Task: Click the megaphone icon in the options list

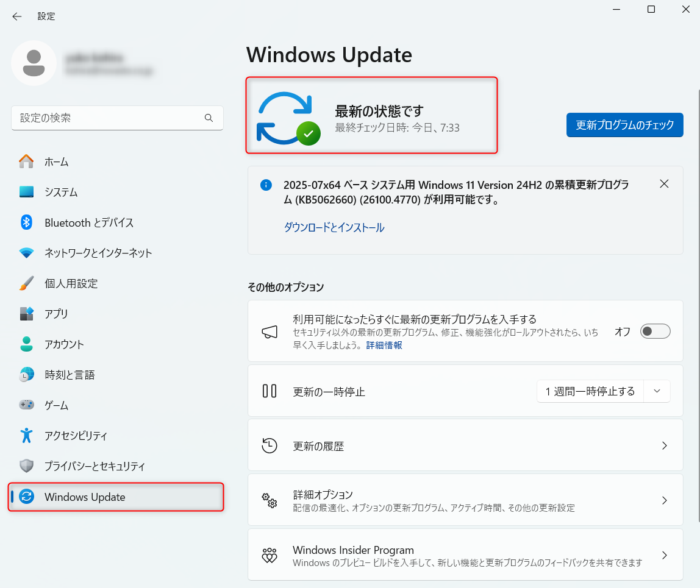Action: pyautogui.click(x=270, y=331)
